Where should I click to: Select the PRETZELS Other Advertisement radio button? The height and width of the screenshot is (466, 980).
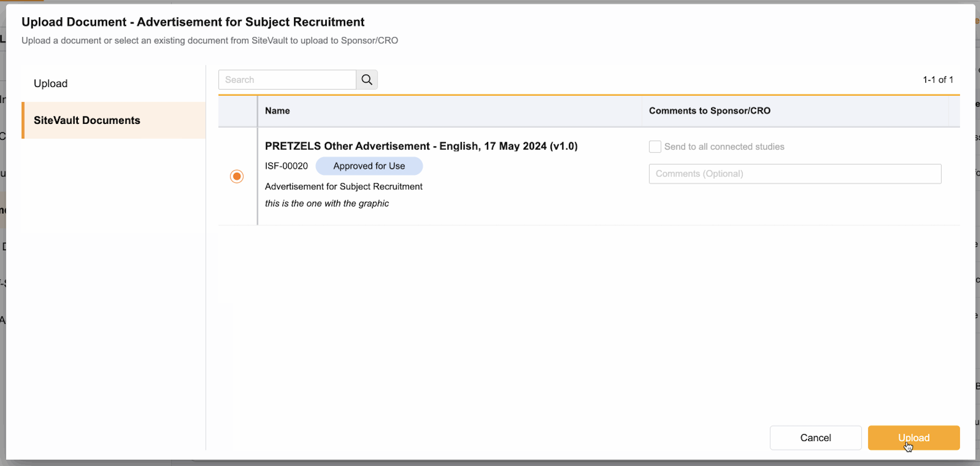[x=237, y=176]
